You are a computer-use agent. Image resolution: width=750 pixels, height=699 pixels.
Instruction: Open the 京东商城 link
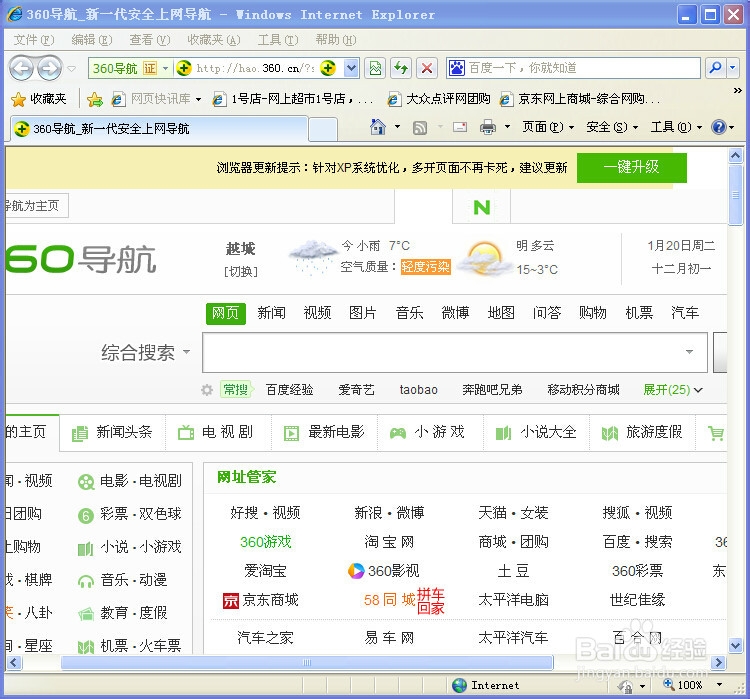(x=261, y=600)
